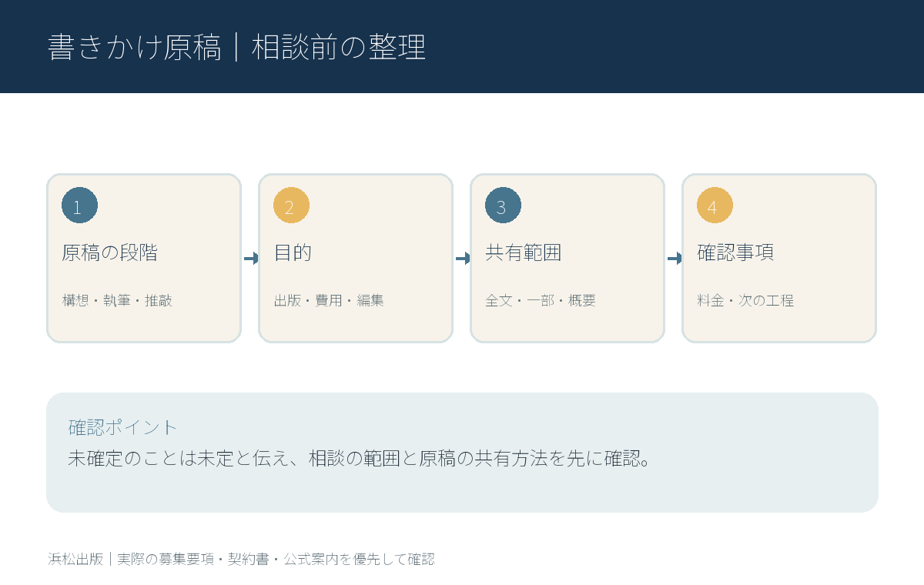
Task: Select the step 3 numbered circle
Action: pos(503,206)
